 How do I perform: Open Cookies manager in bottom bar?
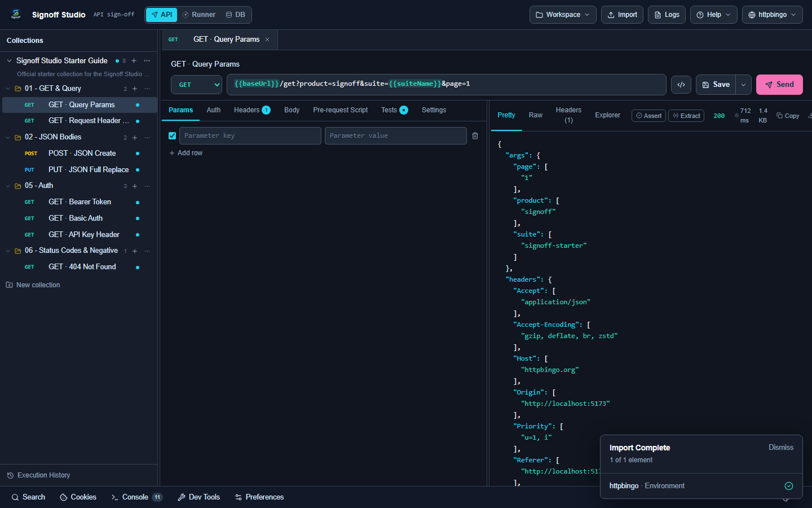[78, 497]
